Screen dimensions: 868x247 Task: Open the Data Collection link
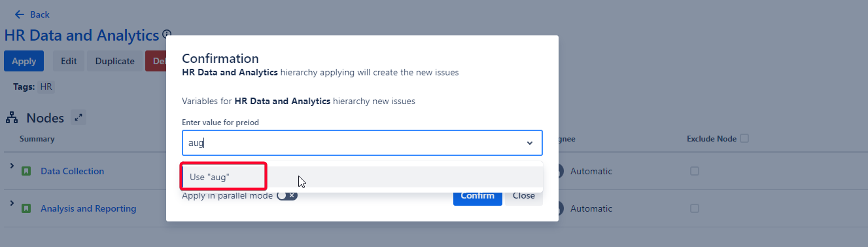click(x=73, y=171)
